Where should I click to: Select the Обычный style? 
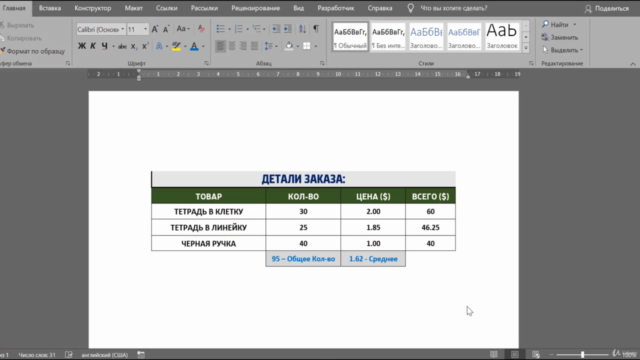click(350, 36)
